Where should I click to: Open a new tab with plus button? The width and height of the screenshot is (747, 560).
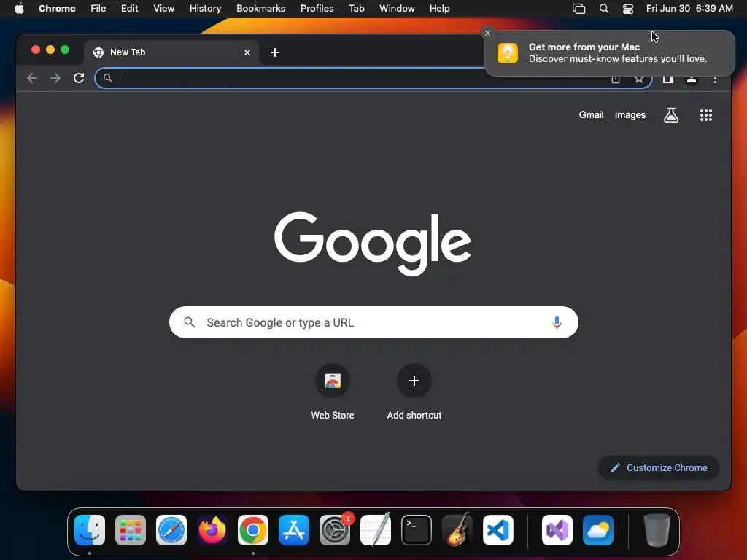(275, 52)
